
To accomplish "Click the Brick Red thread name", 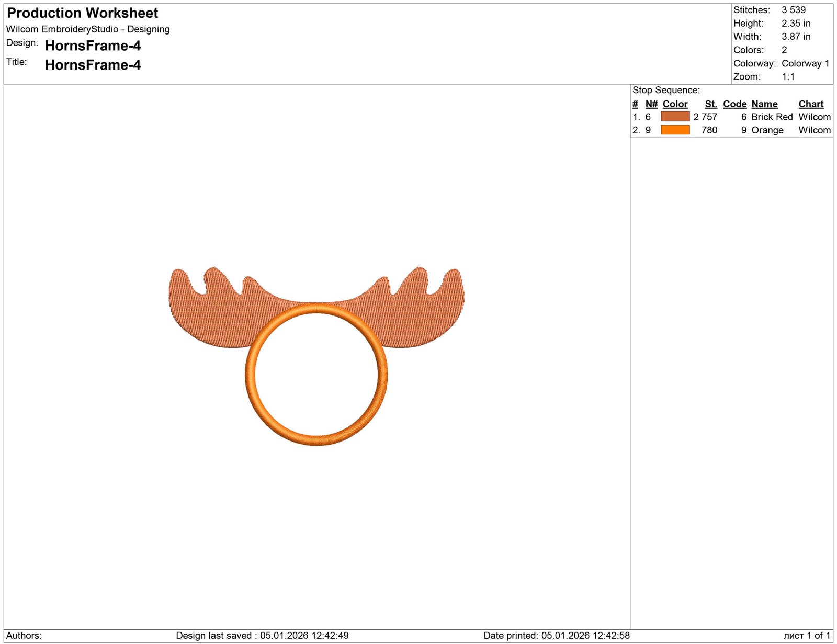I will (x=772, y=117).
